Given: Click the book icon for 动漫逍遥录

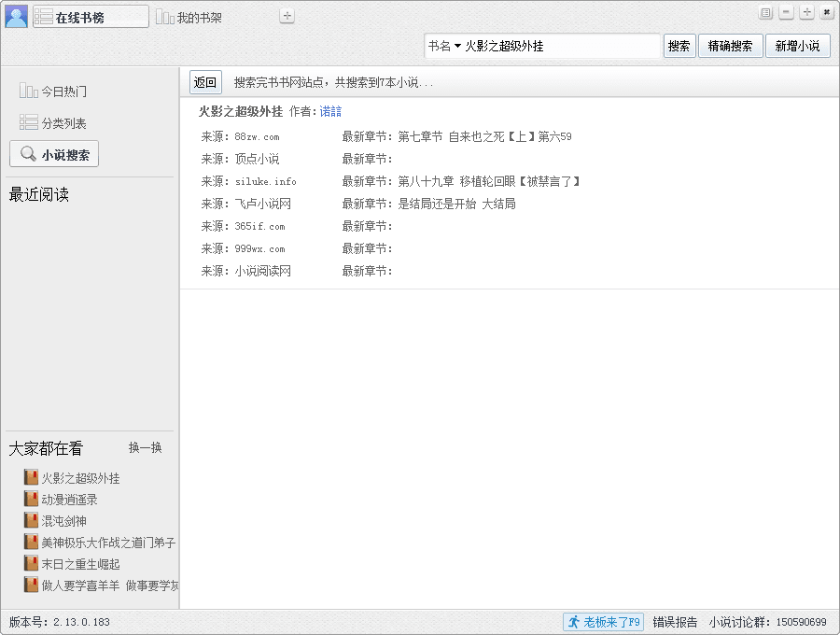Looking at the screenshot, I should 32,500.
